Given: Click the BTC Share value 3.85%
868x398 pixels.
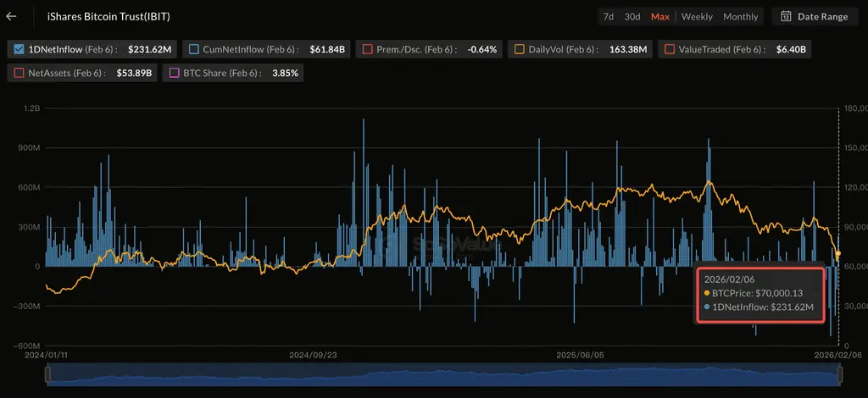Looking at the screenshot, I should pyautogui.click(x=285, y=73).
